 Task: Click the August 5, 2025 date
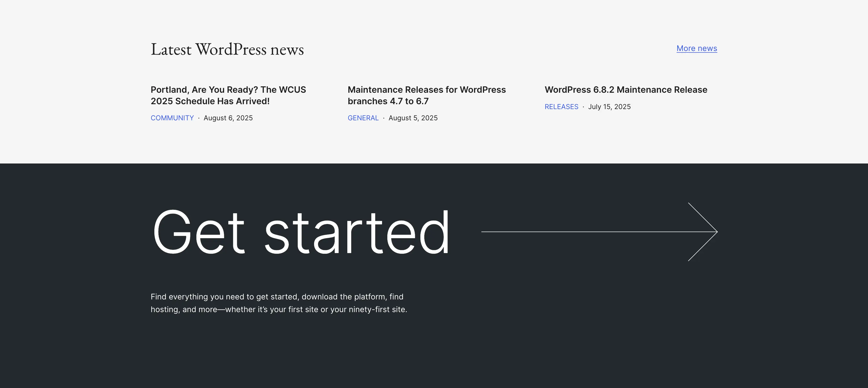click(x=413, y=118)
